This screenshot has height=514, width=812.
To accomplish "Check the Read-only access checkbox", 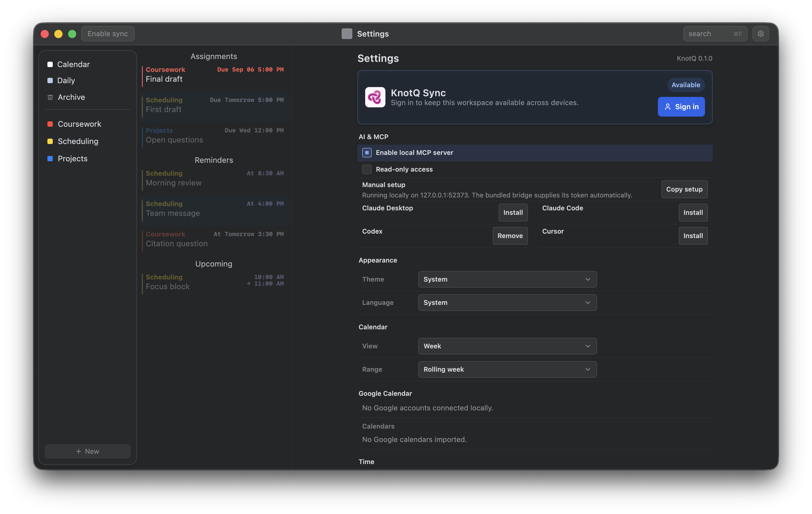I will tap(367, 169).
